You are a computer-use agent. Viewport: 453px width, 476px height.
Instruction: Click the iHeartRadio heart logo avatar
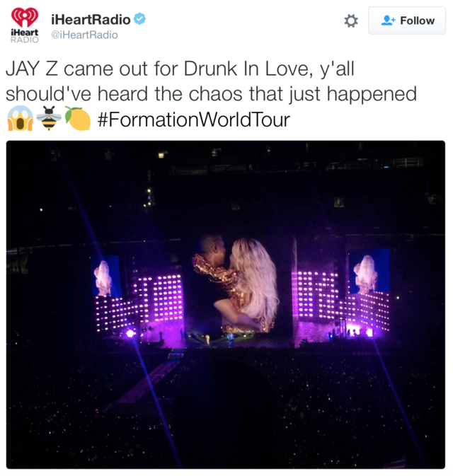[x=25, y=17]
